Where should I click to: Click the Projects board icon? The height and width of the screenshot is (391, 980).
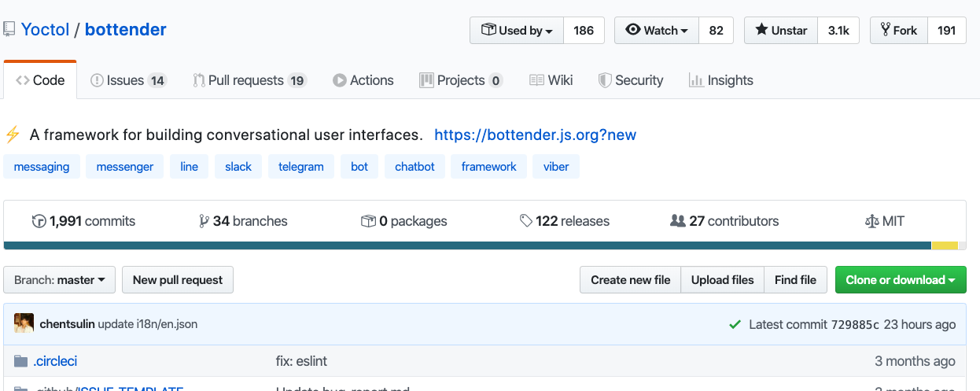point(426,80)
